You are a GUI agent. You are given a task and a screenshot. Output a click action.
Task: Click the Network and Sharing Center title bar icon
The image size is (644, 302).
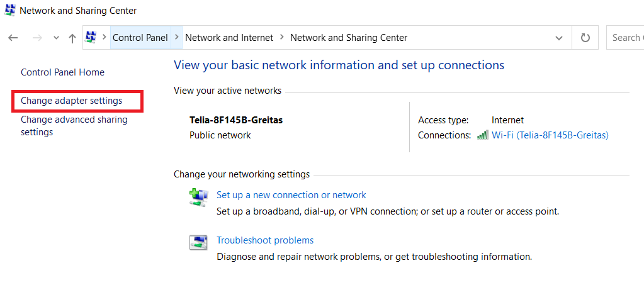click(9, 11)
